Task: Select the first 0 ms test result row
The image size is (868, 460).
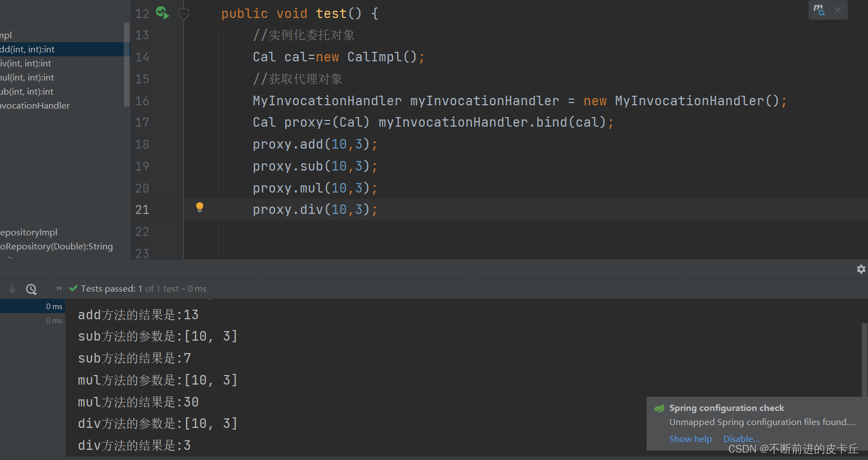Action: [x=33, y=306]
